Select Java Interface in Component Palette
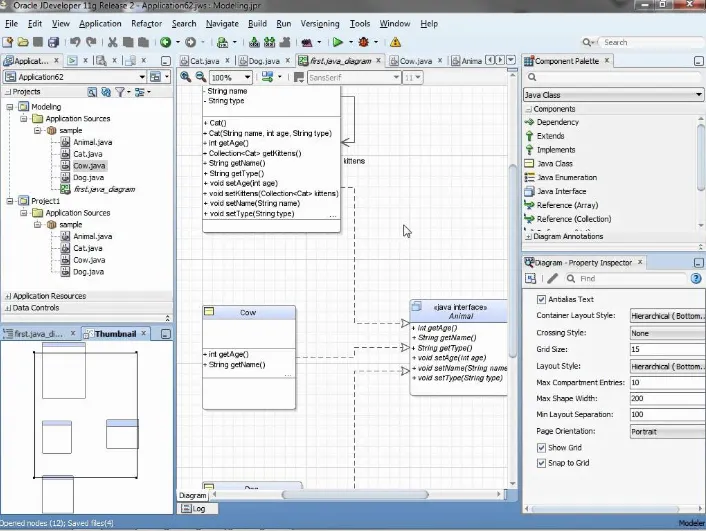706x531 pixels. (x=561, y=191)
